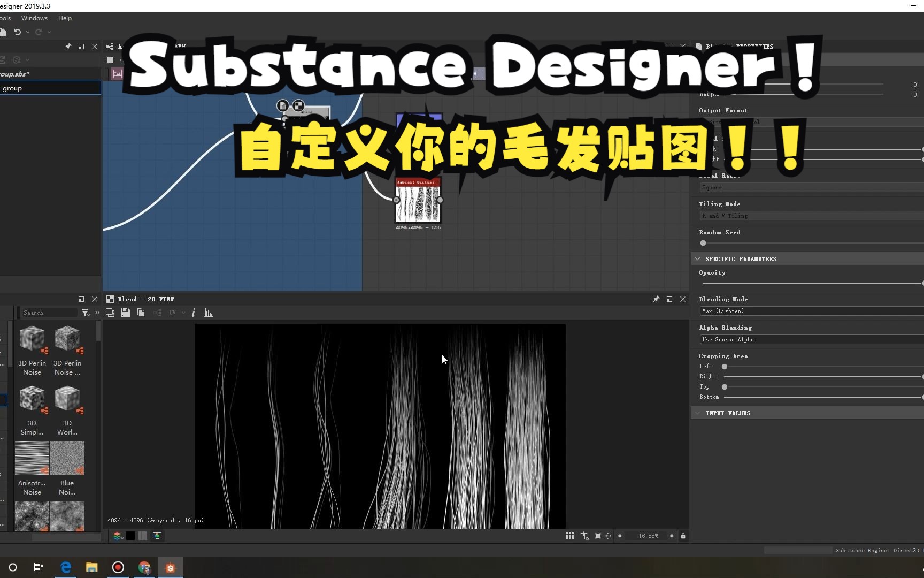The image size is (924, 578).
Task: Open File Explorer from taskbar
Action: pos(92,567)
